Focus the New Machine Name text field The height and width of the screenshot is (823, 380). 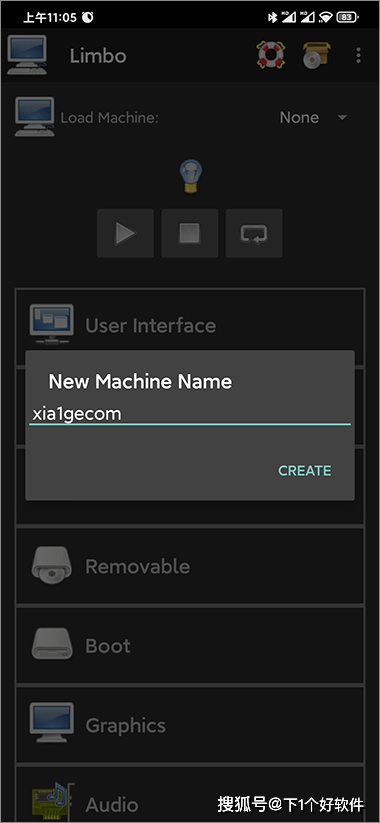[x=190, y=414]
